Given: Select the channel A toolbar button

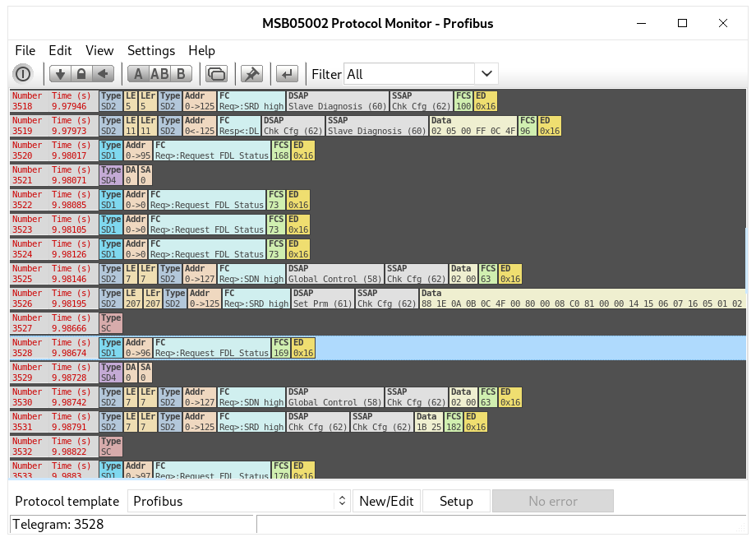Looking at the screenshot, I should 138,74.
